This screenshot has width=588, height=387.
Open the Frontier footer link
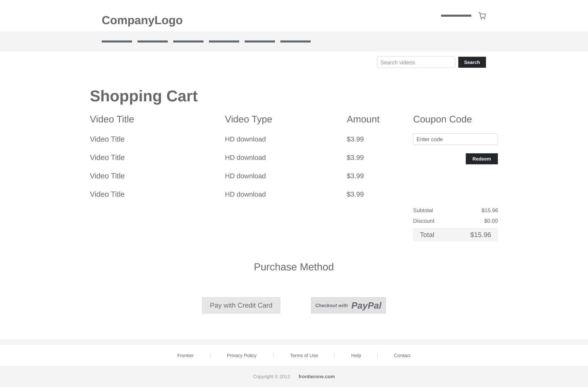click(x=185, y=355)
